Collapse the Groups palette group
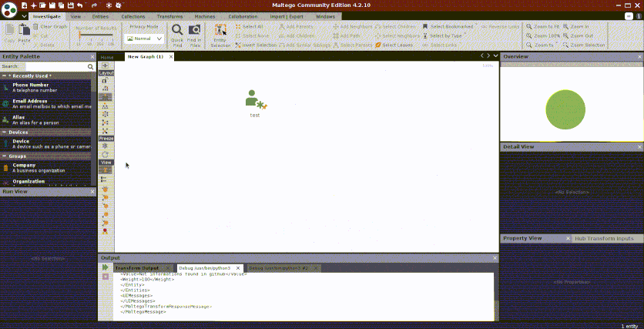Viewport: 644px width, 329px height. [x=3, y=156]
